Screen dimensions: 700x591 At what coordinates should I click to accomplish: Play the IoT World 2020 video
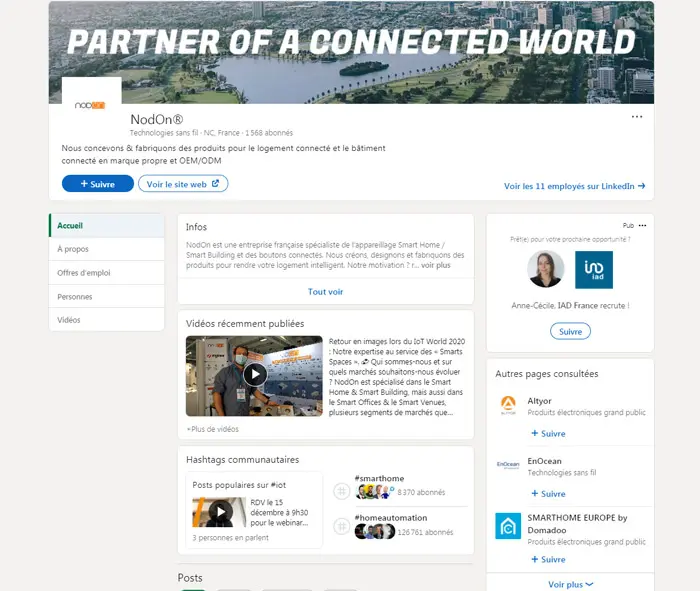(x=255, y=374)
